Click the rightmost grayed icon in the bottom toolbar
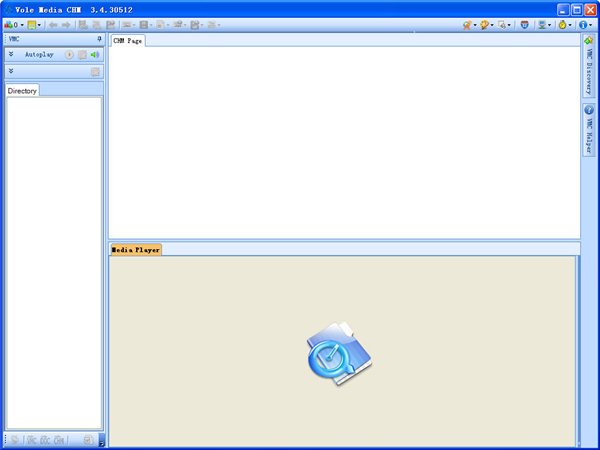This screenshot has width=600, height=450. click(x=88, y=440)
